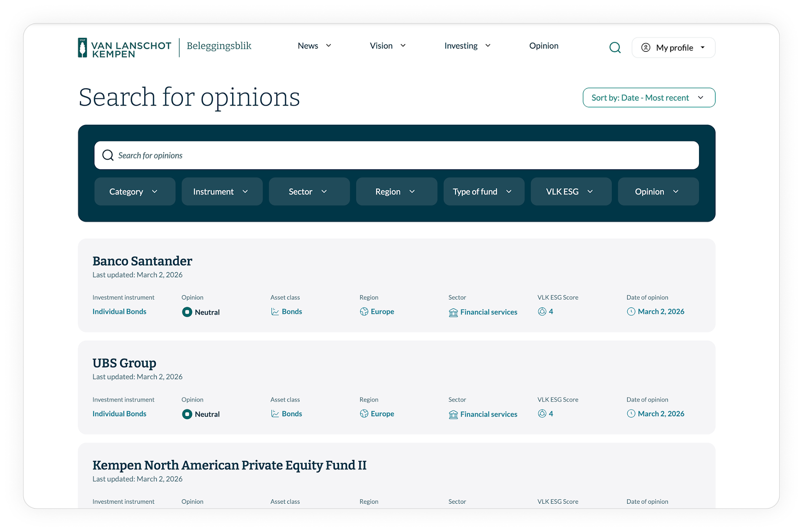Open the News menu in navigation
Image resolution: width=803 pixels, height=532 pixels.
(x=314, y=46)
